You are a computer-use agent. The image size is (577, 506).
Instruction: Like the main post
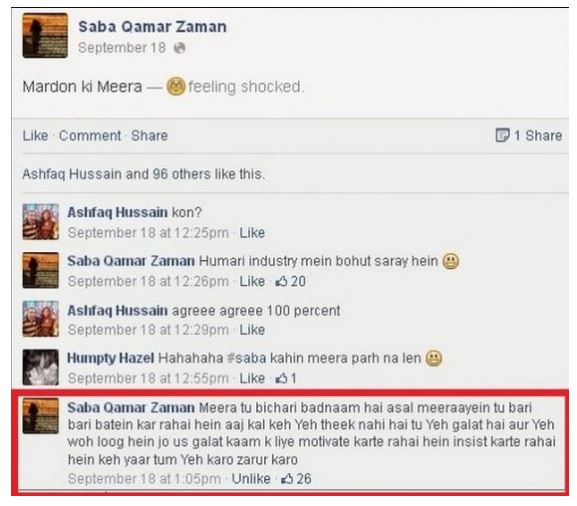point(35,136)
